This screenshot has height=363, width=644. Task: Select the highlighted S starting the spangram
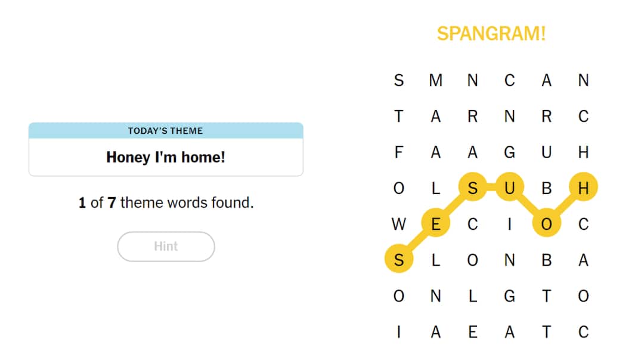(x=399, y=260)
